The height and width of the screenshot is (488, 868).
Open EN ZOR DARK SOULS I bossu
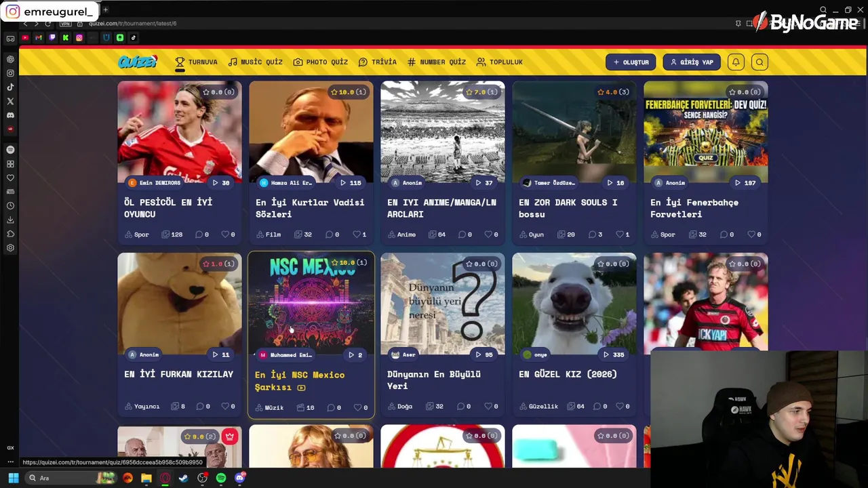(x=568, y=208)
